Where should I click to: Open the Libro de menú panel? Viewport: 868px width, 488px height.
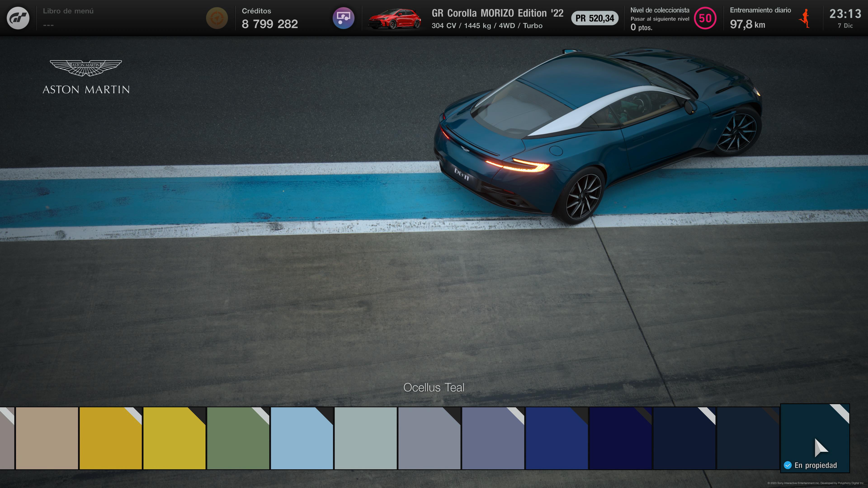click(68, 18)
